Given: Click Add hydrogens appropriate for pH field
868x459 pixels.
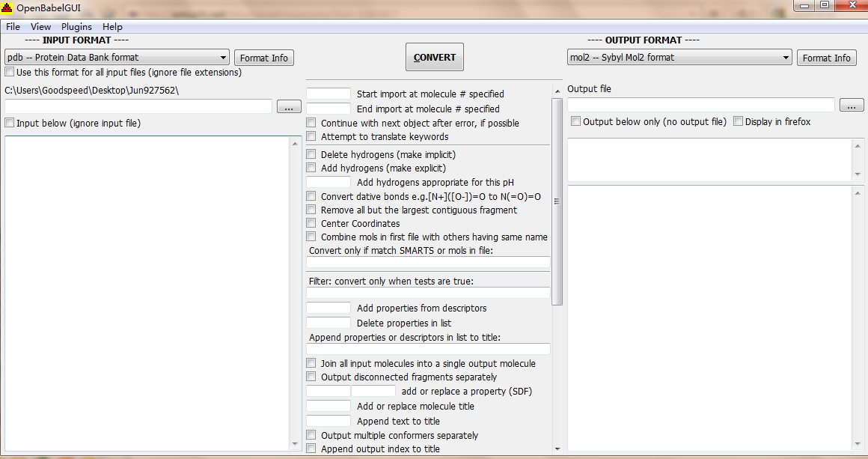Looking at the screenshot, I should [328, 182].
